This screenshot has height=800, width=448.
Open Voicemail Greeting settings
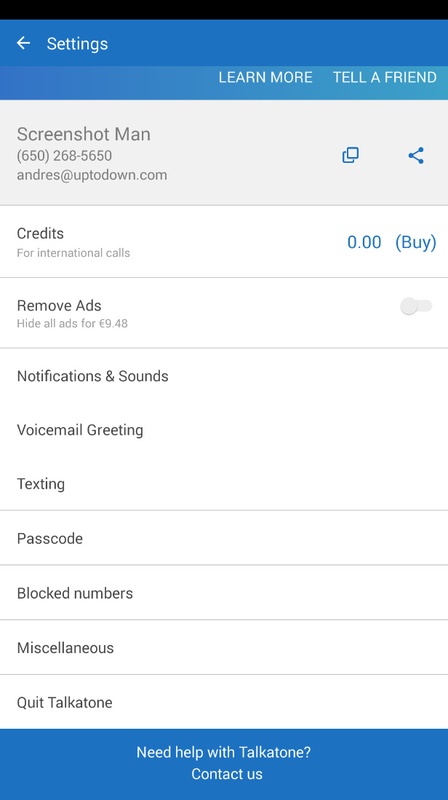pyautogui.click(x=224, y=430)
